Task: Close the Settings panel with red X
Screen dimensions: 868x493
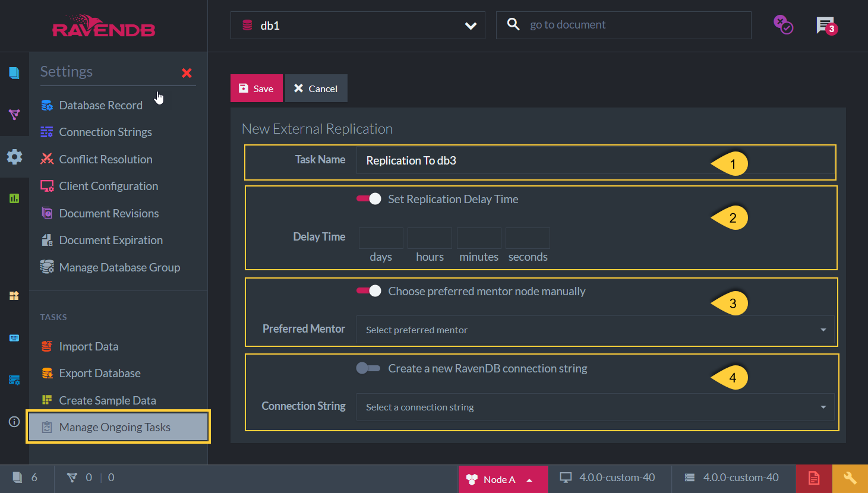Action: [187, 73]
